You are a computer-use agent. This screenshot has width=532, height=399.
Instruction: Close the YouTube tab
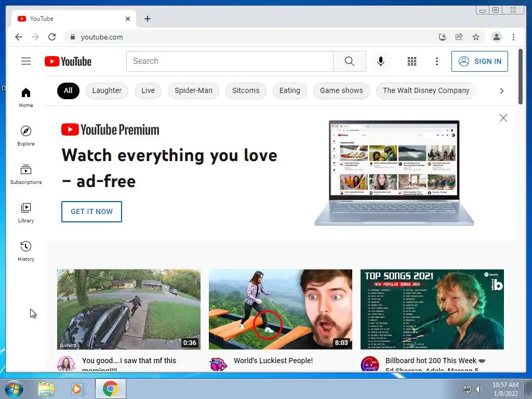pyautogui.click(x=128, y=19)
